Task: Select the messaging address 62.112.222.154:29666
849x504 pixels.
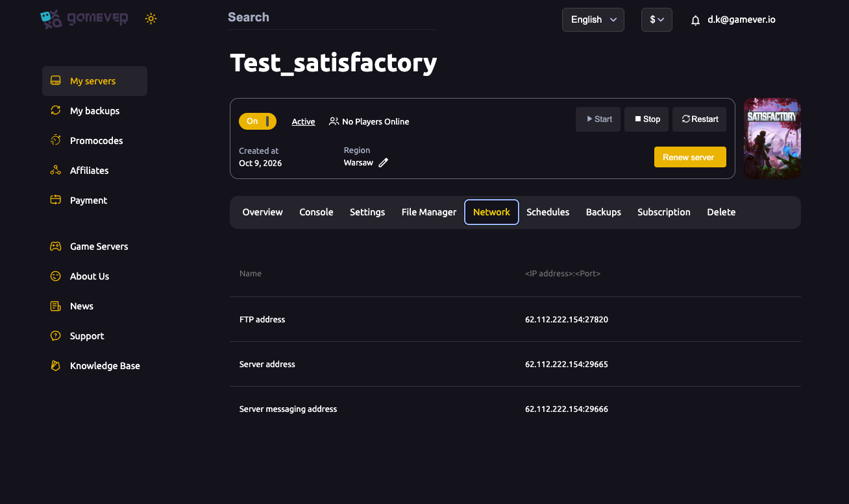Action: pyautogui.click(x=567, y=409)
